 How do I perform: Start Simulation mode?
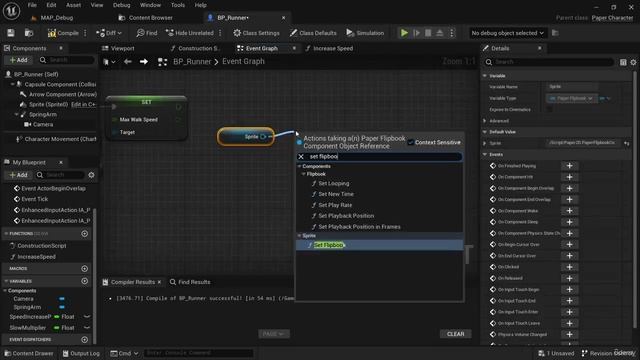365,33
